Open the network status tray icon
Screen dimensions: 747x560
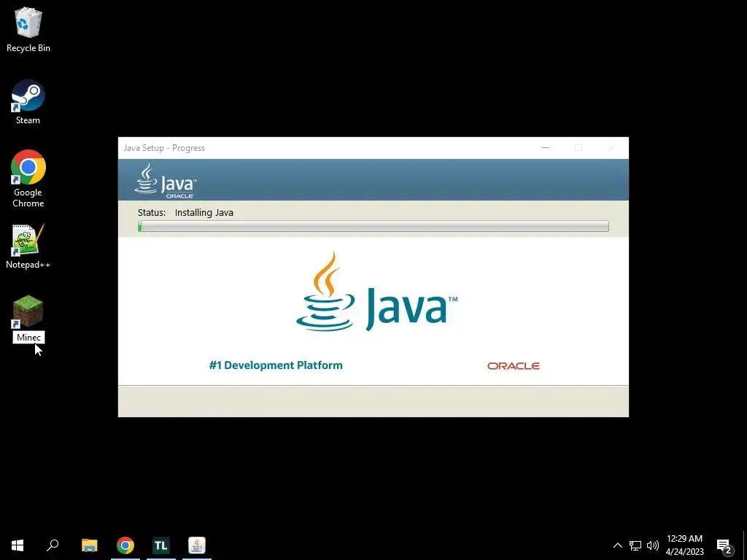point(635,545)
